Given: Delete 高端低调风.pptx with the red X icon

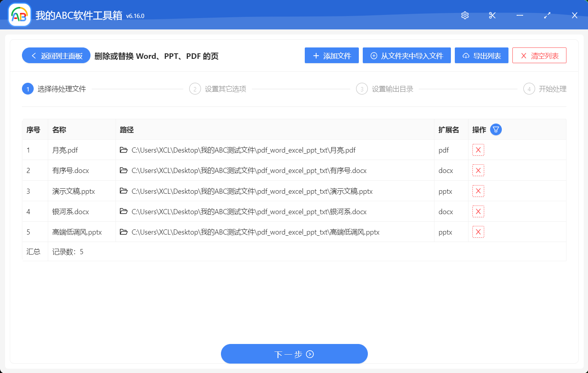Looking at the screenshot, I should click(x=478, y=232).
